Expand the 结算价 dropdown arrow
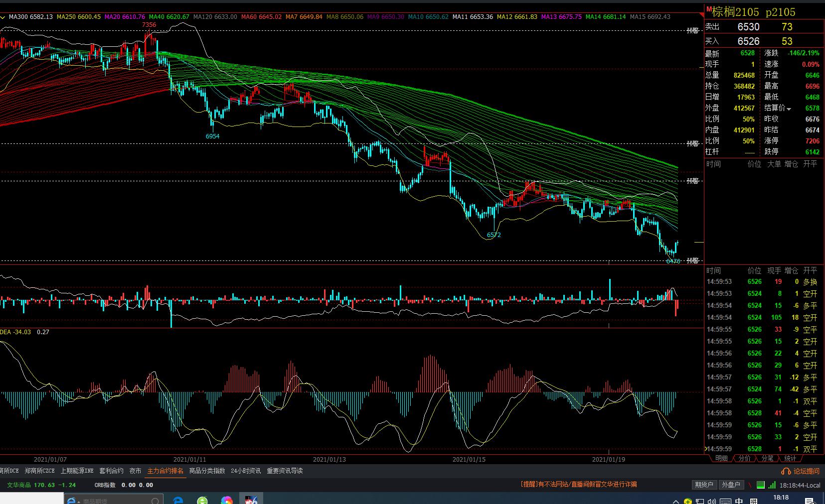 point(789,109)
